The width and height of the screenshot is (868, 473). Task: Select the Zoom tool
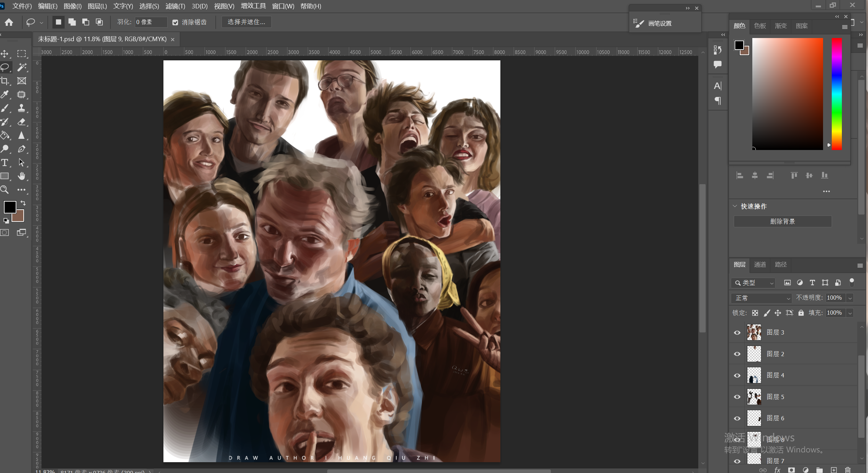coord(5,190)
